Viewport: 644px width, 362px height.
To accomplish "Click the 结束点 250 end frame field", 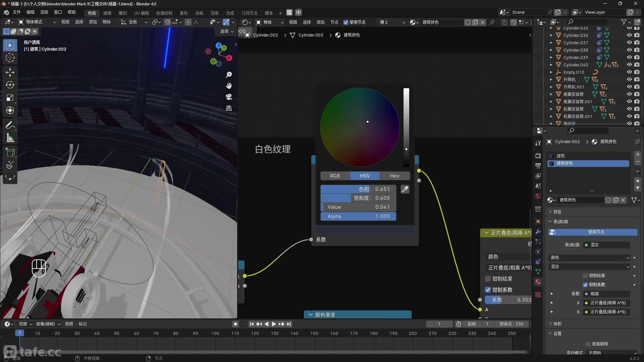I will 512,324.
